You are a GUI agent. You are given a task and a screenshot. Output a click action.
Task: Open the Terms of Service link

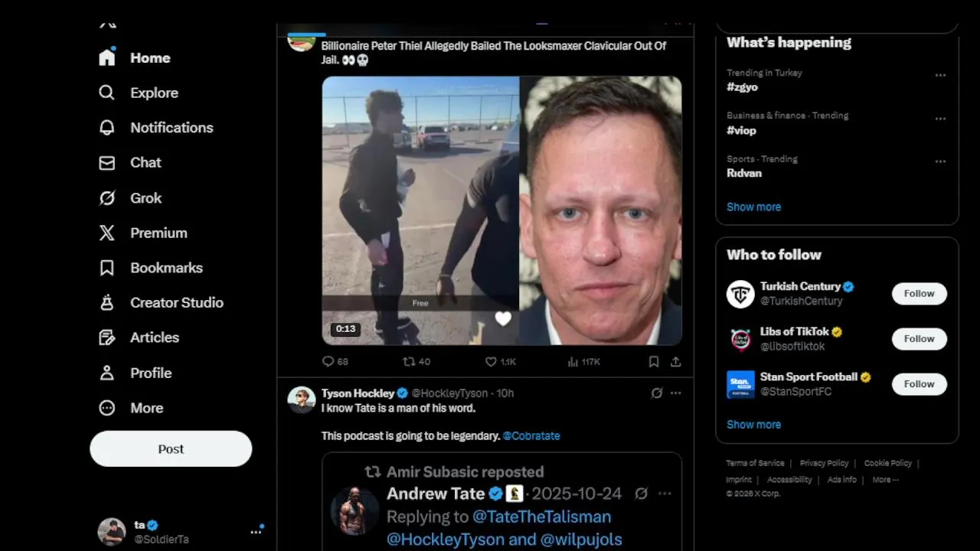pyautogui.click(x=755, y=463)
